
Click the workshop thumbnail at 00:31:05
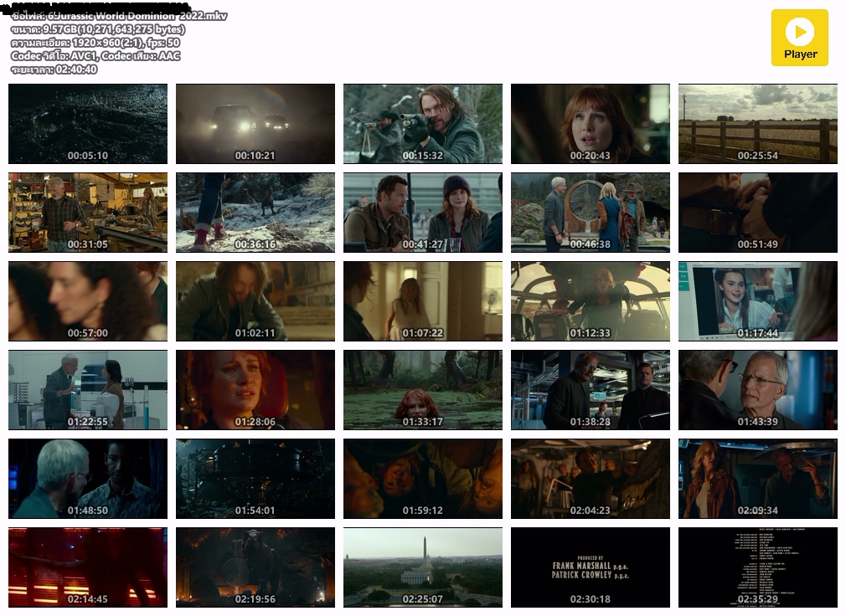88,213
